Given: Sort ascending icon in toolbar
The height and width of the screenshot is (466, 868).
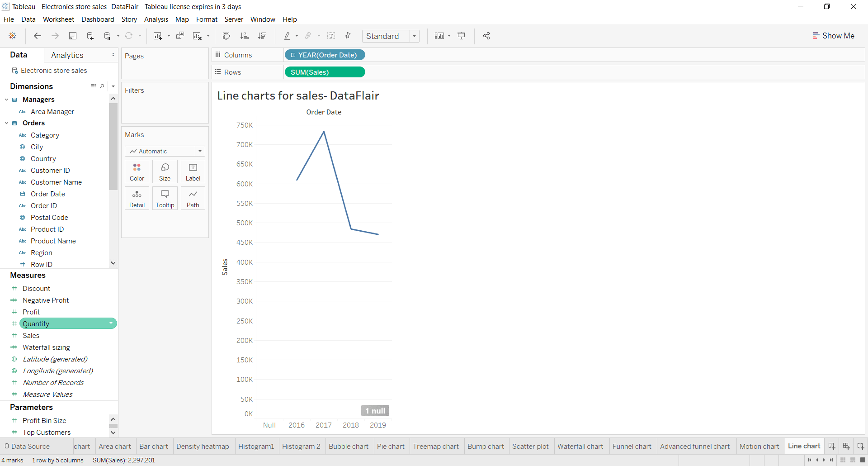Looking at the screenshot, I should point(244,36).
